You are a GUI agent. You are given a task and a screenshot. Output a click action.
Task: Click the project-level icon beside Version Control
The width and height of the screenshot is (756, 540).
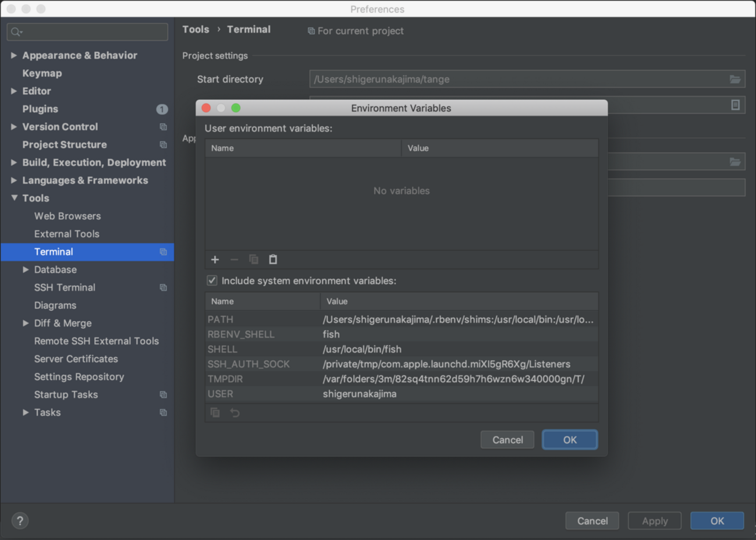163,127
